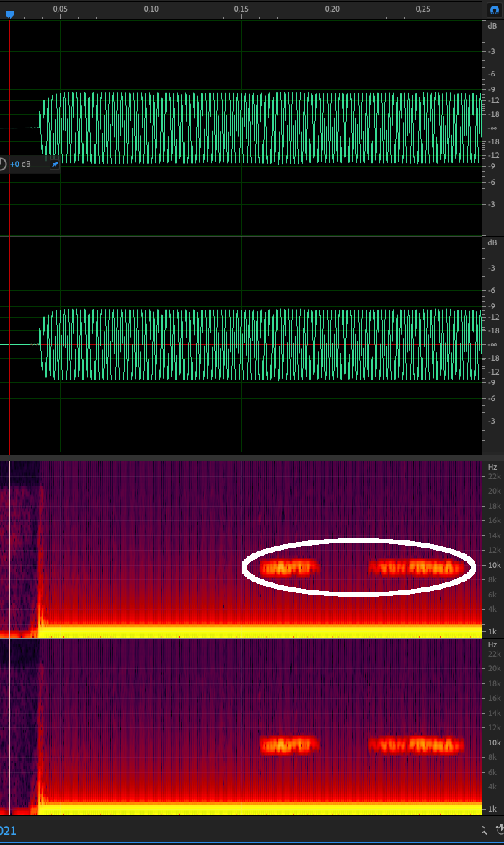Viewport: 504px width, 845px height.
Task: Click the 10k label on upper Hz scale
Action: 494,565
